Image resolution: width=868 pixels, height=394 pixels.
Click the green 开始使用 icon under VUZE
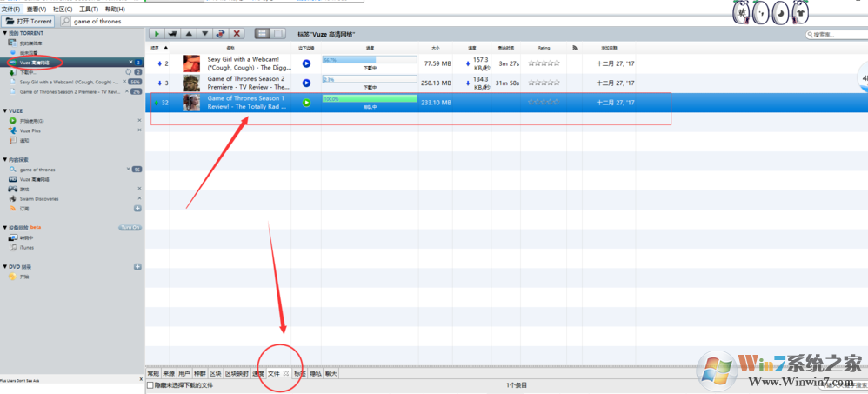[x=13, y=121]
